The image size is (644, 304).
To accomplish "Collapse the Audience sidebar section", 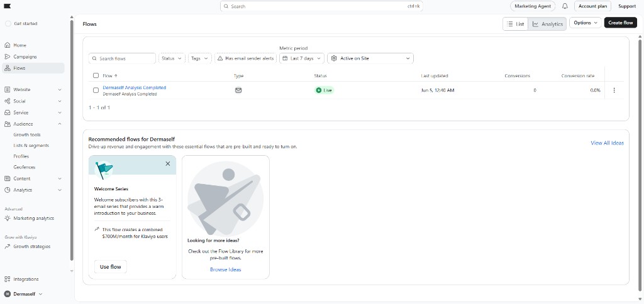I will [60, 124].
